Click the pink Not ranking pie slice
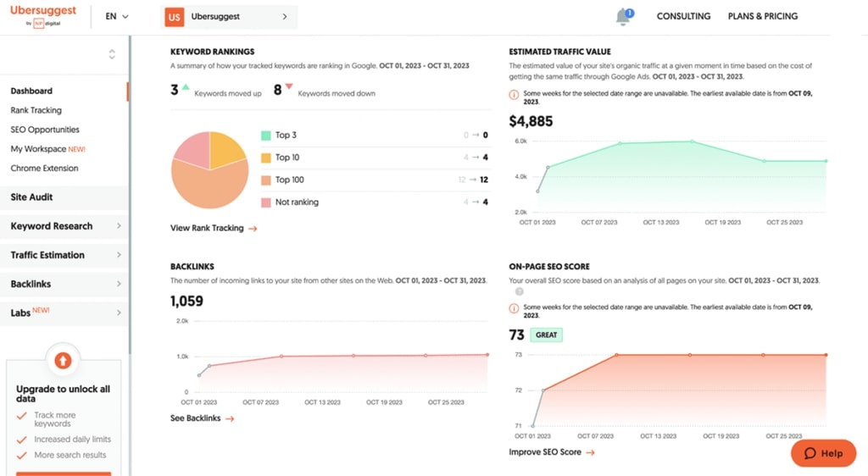868x476 pixels. [195, 149]
